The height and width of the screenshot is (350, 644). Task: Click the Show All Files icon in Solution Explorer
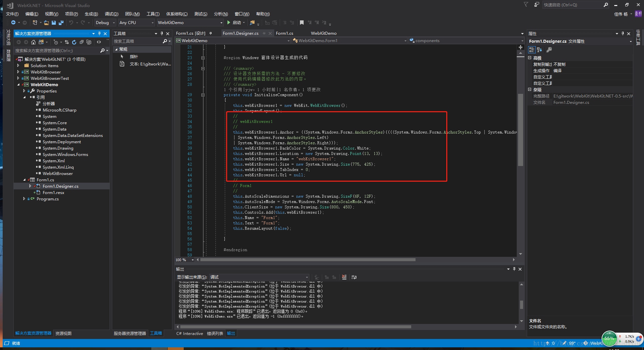coord(89,42)
